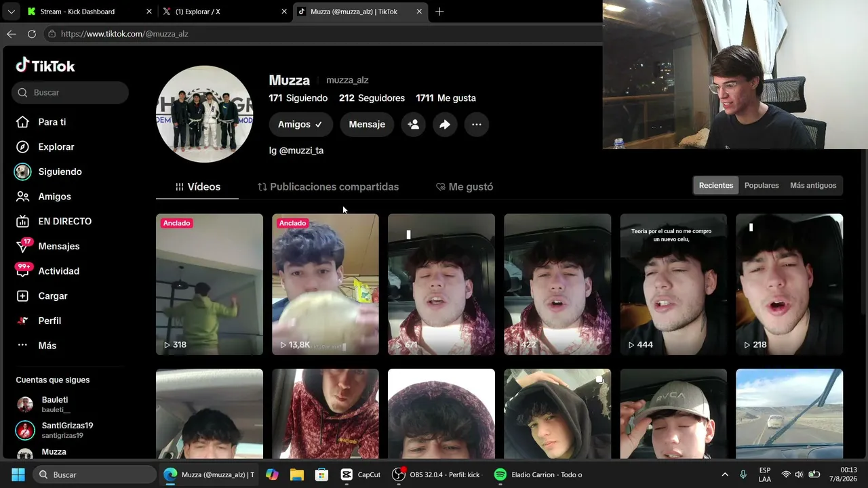Click the microphone icon in system tray
Viewport: 868px width, 488px height.
[743, 474]
